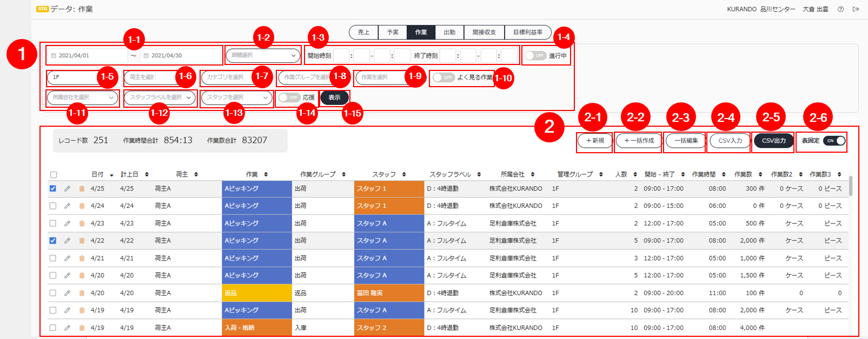868x339 pixels.
Task: Select the 作業 tab
Action: [x=421, y=32]
